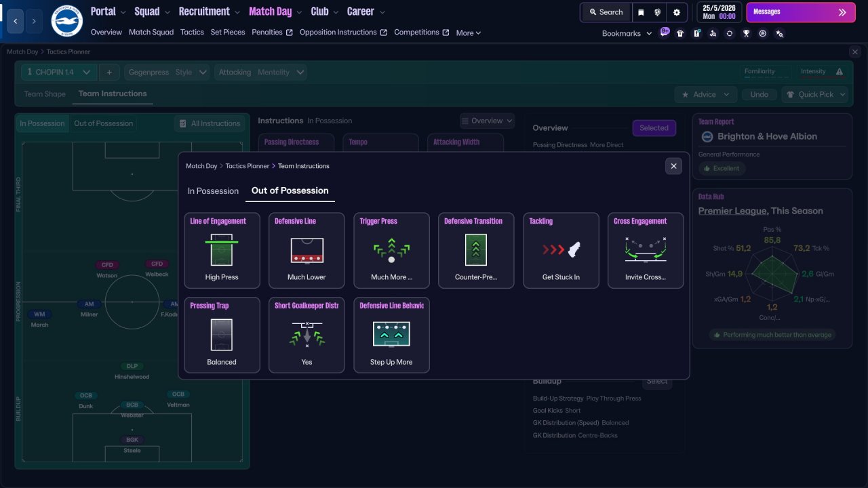Expand the Bookmarks dropdown
The height and width of the screenshot is (488, 868).
627,33
